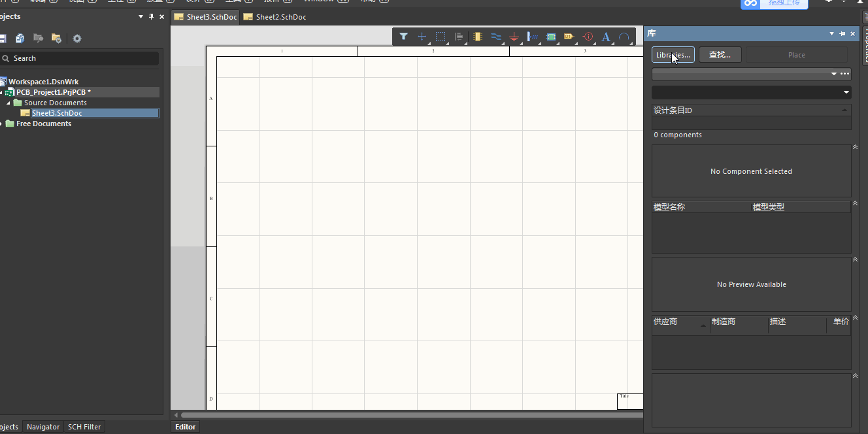Select the place component chip icon
This screenshot has height=434, width=868.
(x=477, y=37)
